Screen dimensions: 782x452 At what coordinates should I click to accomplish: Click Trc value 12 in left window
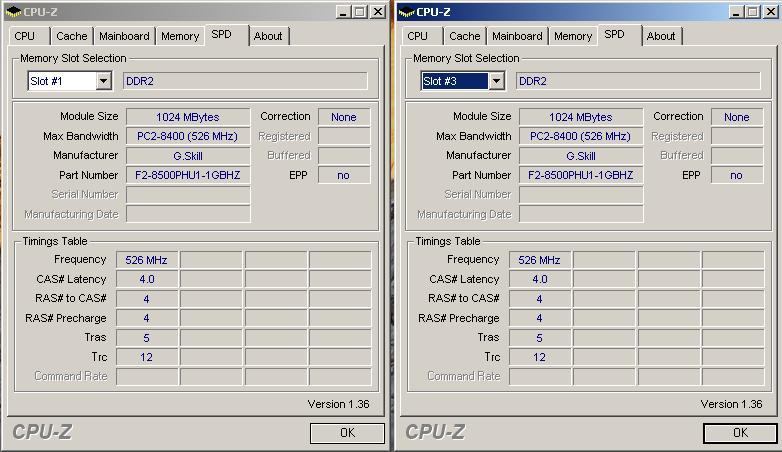(147, 357)
